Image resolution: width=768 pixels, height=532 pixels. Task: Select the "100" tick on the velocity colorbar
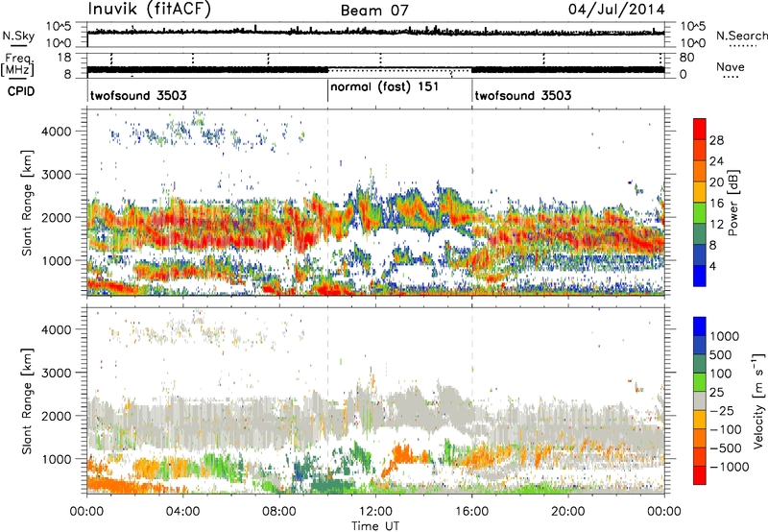pyautogui.click(x=721, y=374)
